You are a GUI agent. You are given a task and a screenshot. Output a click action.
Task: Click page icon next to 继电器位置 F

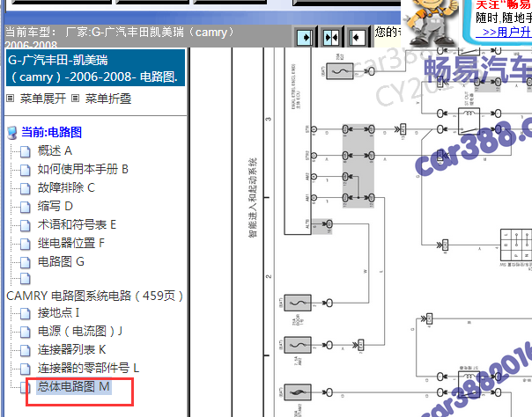pyautogui.click(x=26, y=244)
